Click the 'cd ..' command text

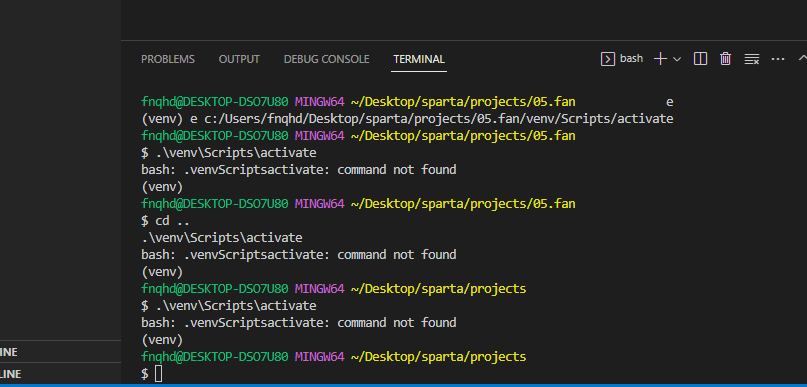[172, 221]
